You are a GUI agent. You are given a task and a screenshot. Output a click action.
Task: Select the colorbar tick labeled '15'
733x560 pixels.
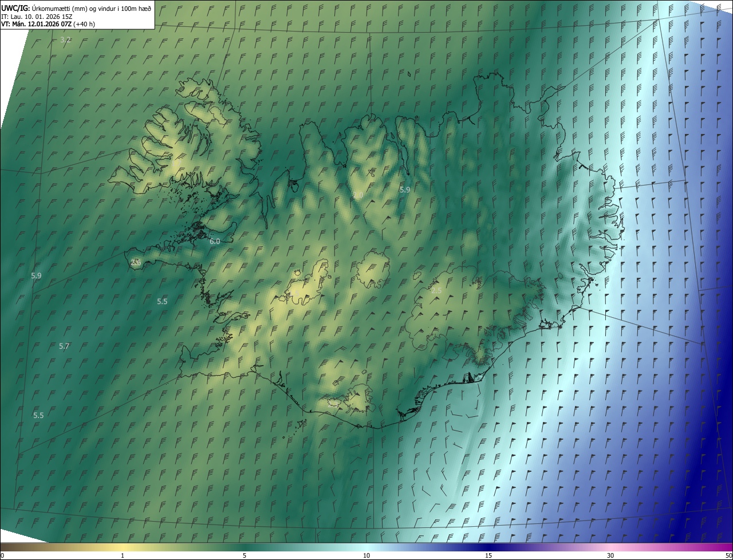[x=488, y=555]
